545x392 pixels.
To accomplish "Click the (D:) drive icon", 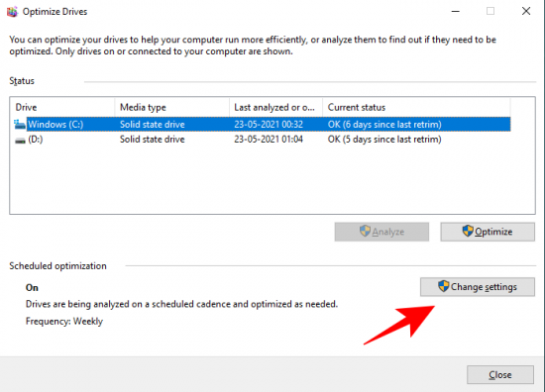I will (20, 140).
